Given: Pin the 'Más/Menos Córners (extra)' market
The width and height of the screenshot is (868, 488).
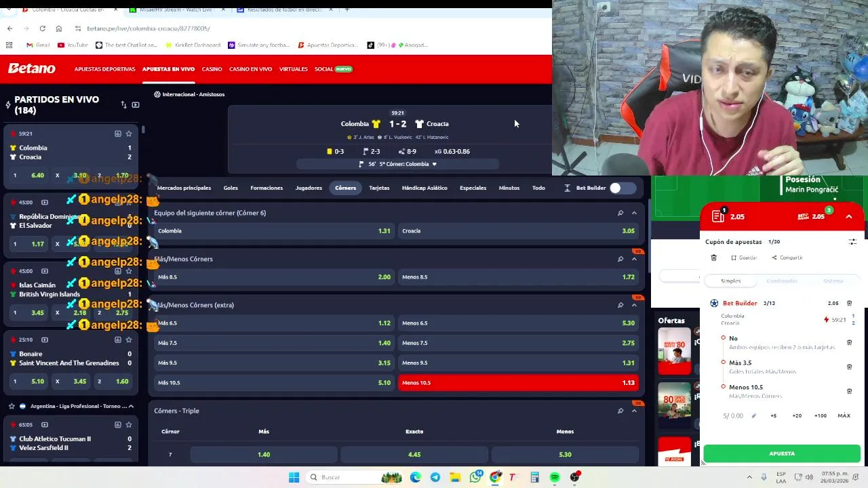Looking at the screenshot, I should [620, 305].
